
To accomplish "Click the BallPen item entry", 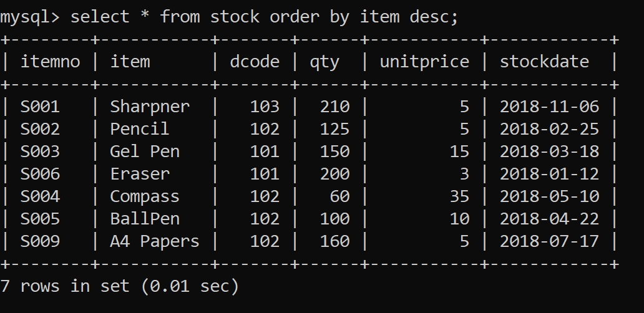I will pyautogui.click(x=145, y=219).
